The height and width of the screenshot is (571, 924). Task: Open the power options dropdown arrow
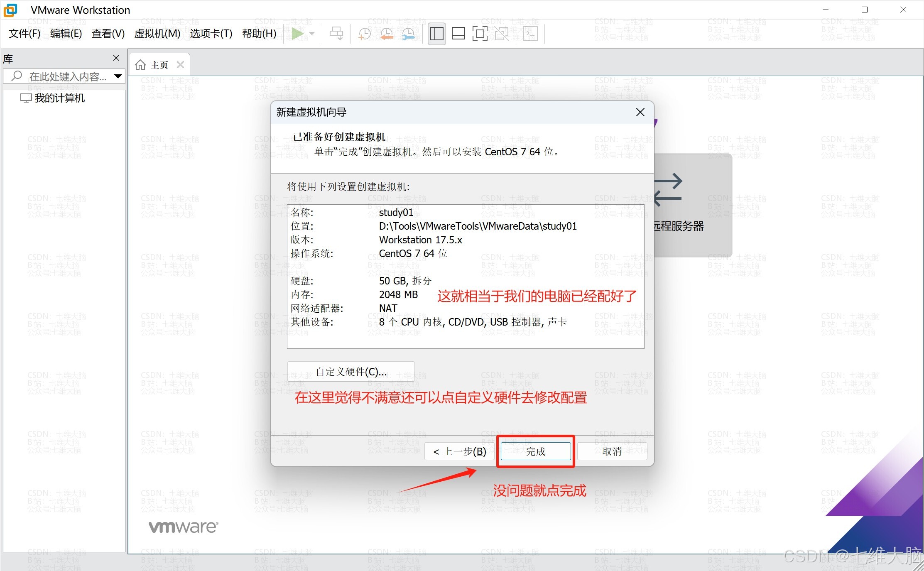tap(312, 34)
